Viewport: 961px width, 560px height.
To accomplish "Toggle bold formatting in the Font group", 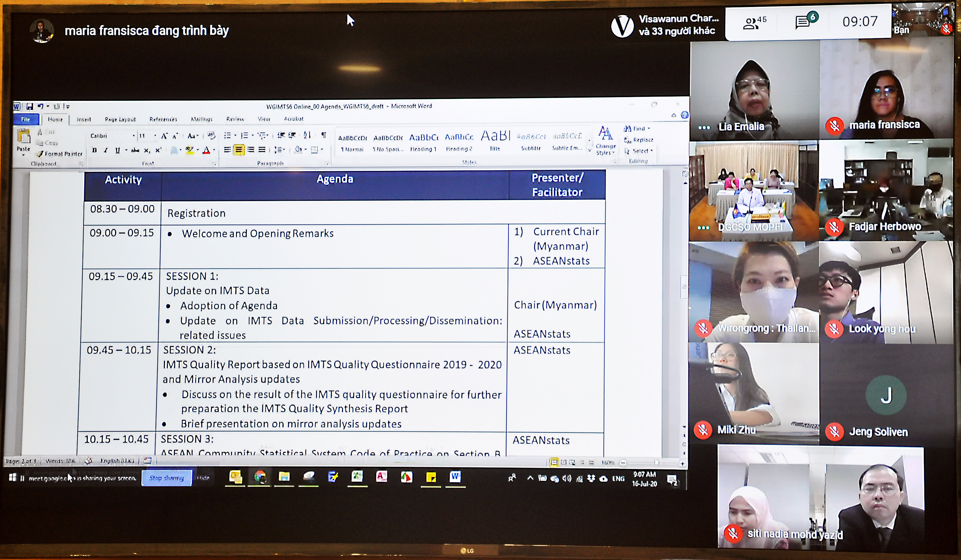I will pyautogui.click(x=94, y=150).
